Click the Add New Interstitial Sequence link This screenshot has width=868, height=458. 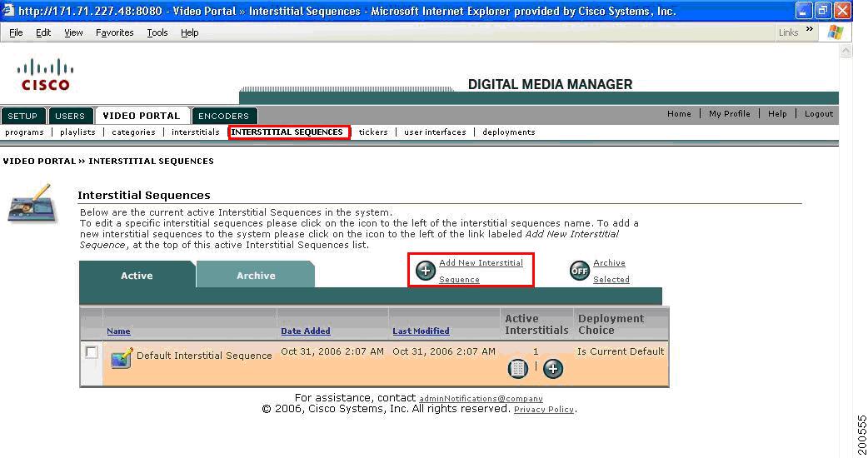(x=481, y=271)
